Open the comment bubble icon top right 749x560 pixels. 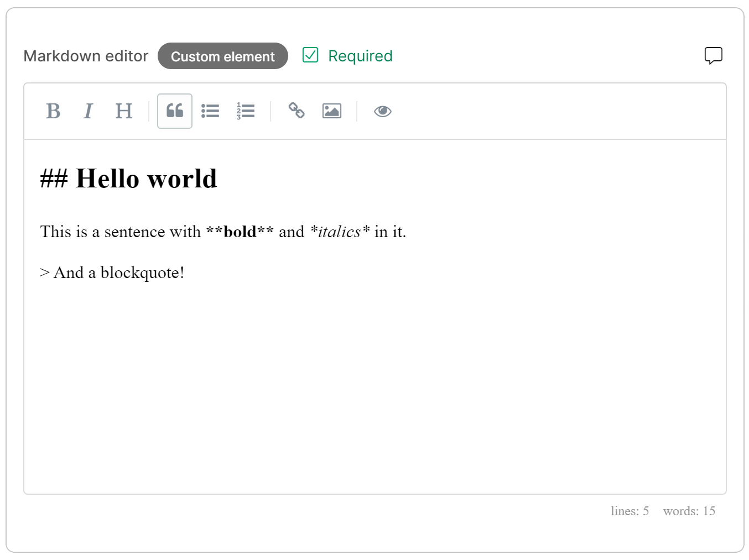tap(714, 55)
